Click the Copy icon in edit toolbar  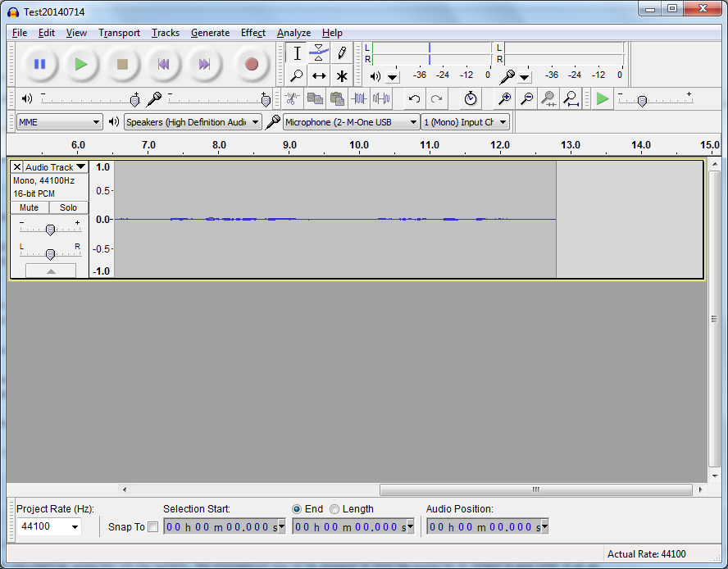(315, 98)
